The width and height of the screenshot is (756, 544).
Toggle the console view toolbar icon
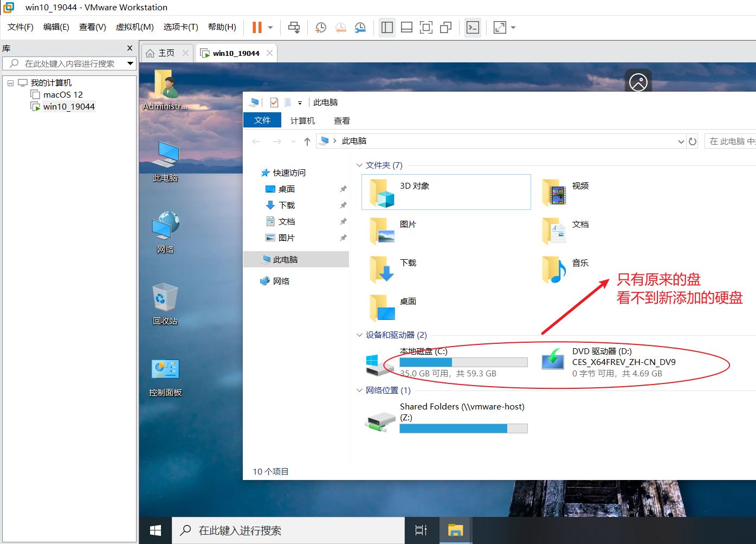tap(473, 27)
